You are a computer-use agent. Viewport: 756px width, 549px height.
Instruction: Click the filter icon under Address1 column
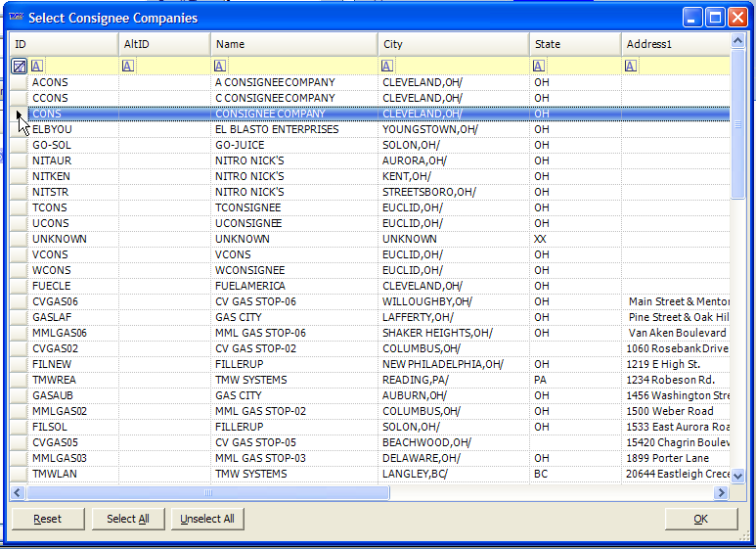(x=631, y=66)
